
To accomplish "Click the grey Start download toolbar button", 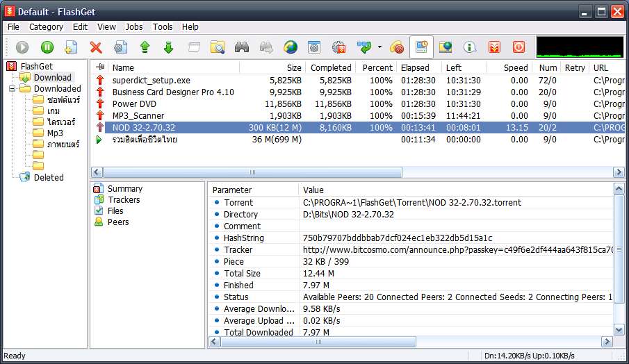I will pyautogui.click(x=22, y=47).
